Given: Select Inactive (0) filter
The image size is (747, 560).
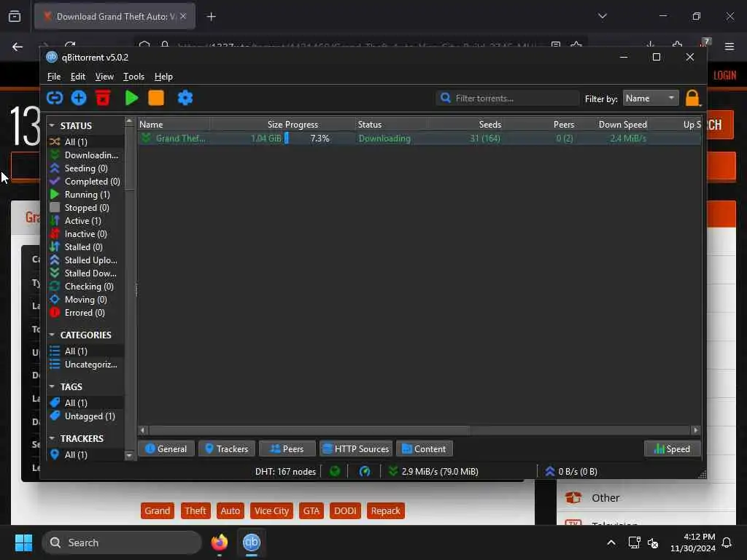Looking at the screenshot, I should [x=86, y=234].
